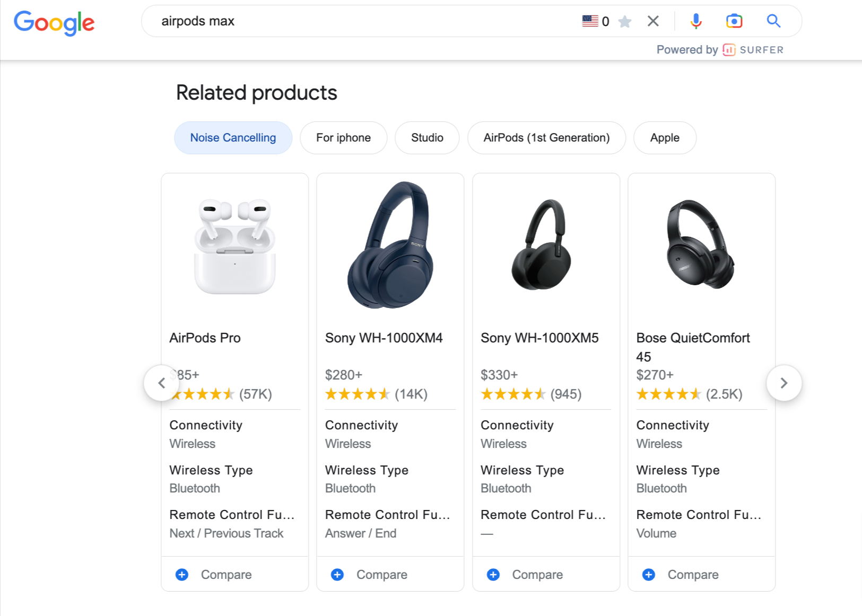Image resolution: width=862 pixels, height=616 pixels.
Task: Click the Surfer logo icon
Action: pyautogui.click(x=730, y=49)
